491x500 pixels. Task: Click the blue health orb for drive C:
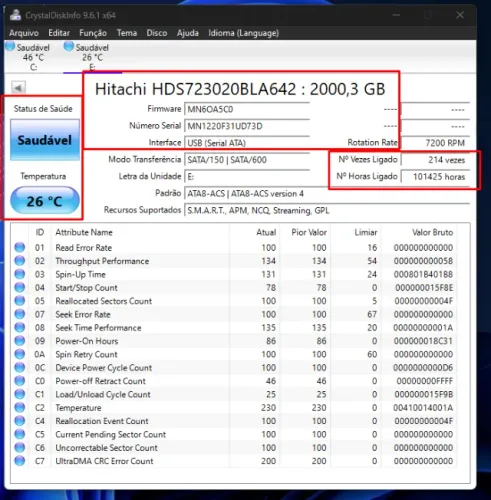pos(10,47)
